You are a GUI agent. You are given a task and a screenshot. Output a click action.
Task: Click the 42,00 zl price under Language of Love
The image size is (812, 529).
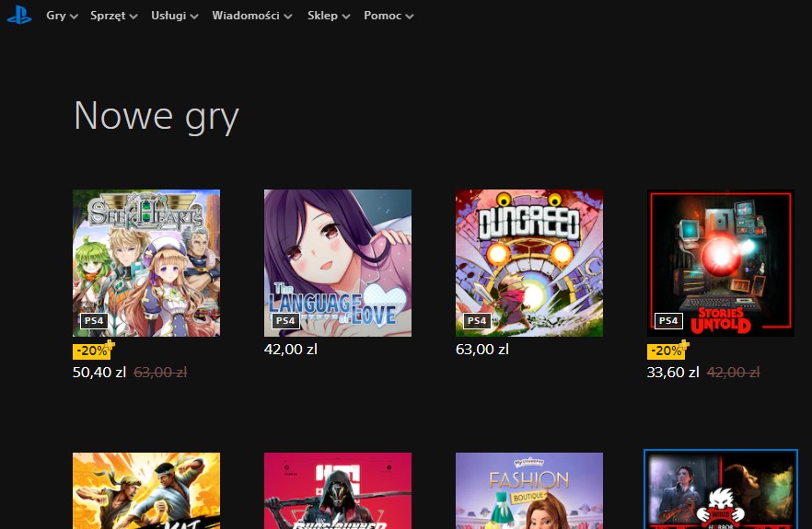pos(291,350)
